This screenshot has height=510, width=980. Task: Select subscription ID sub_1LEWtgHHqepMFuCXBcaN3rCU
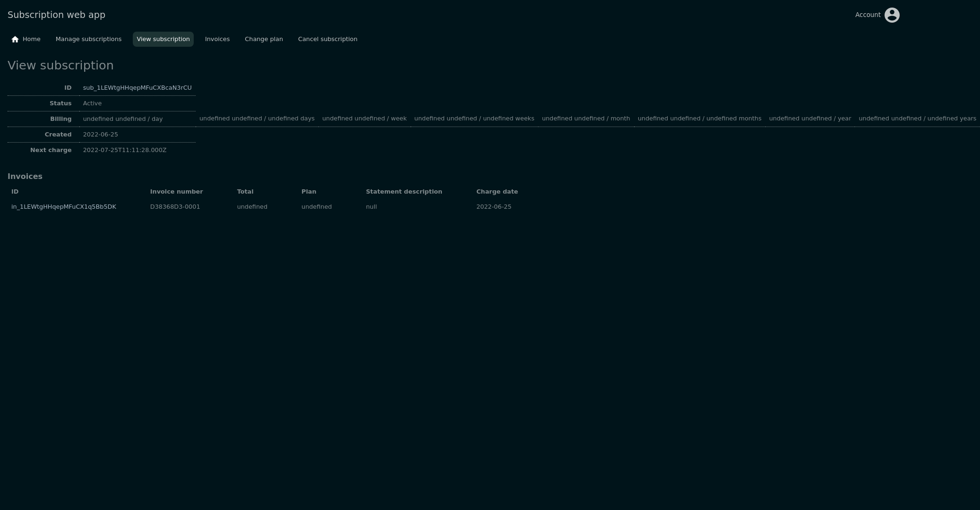click(137, 88)
